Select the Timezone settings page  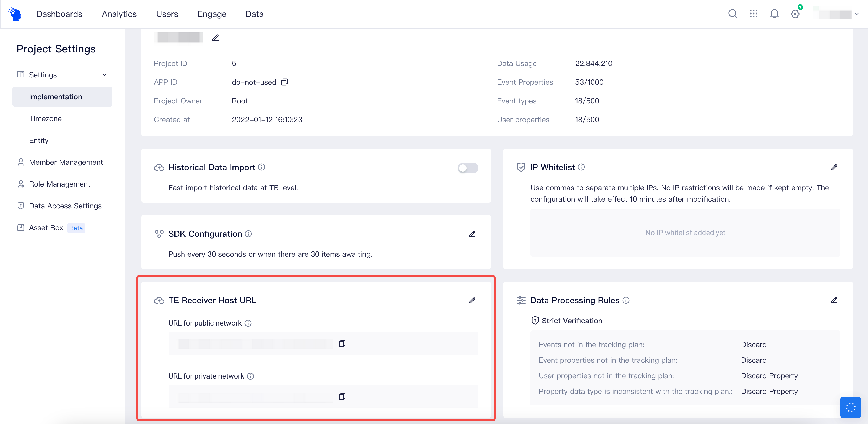click(45, 118)
